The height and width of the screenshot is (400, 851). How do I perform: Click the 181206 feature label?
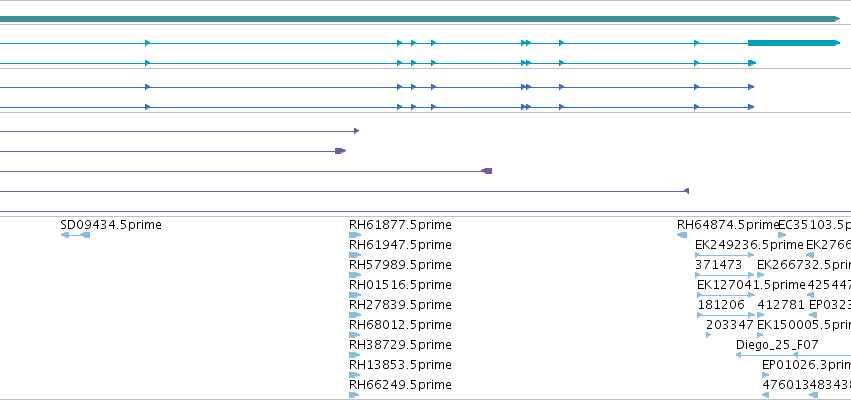(721, 304)
